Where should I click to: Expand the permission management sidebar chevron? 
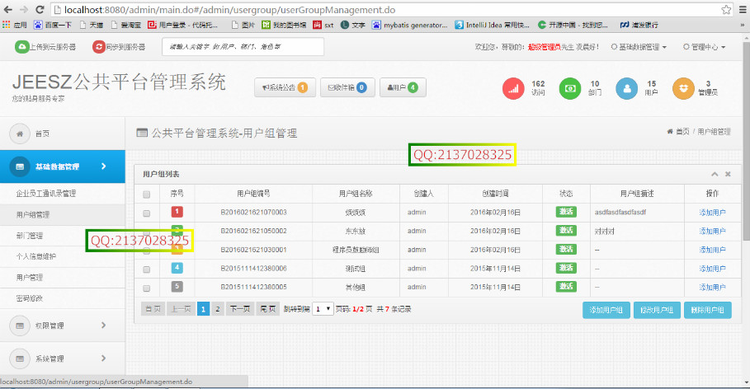click(104, 325)
